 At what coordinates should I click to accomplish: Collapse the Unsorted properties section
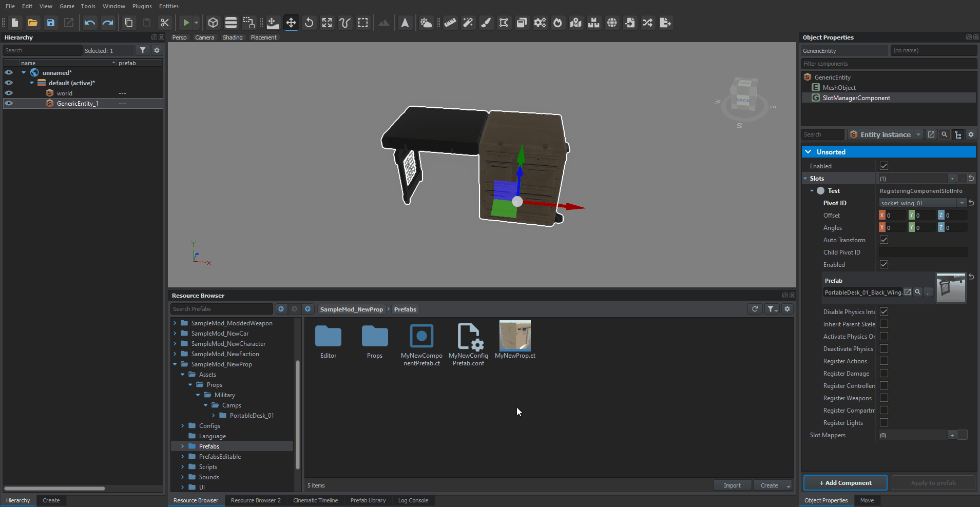pyautogui.click(x=809, y=152)
